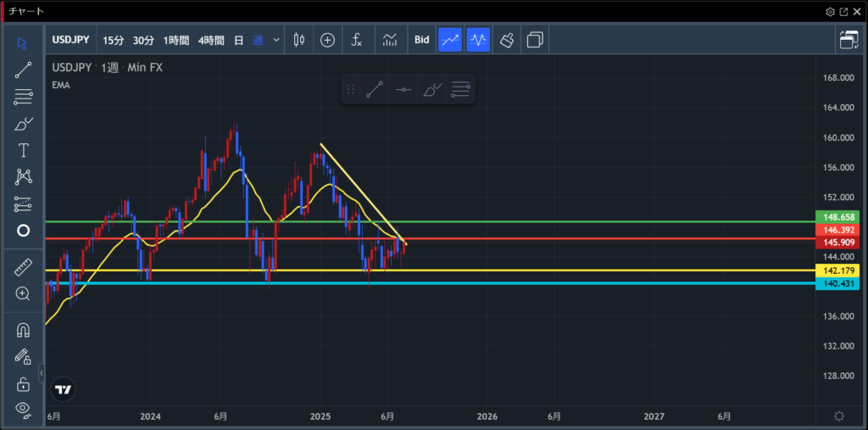The width and height of the screenshot is (868, 430).
Task: Click the paintbrush icon in top toolbar
Action: pos(507,40)
